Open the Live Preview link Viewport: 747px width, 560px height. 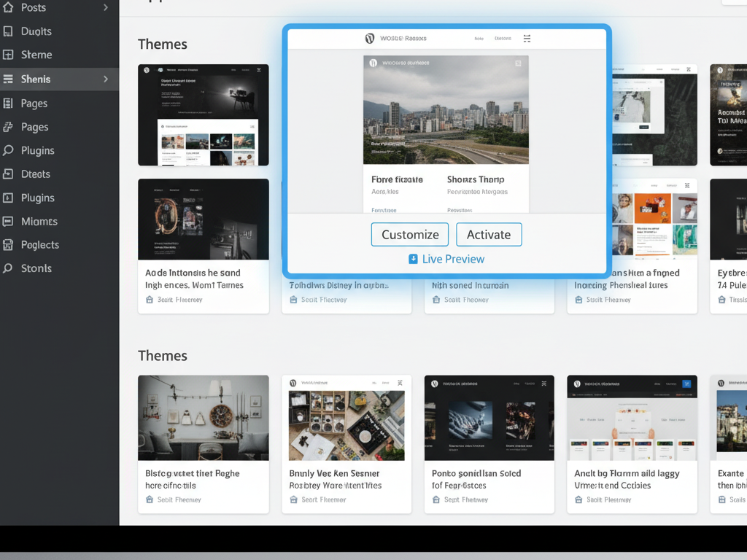tap(452, 259)
